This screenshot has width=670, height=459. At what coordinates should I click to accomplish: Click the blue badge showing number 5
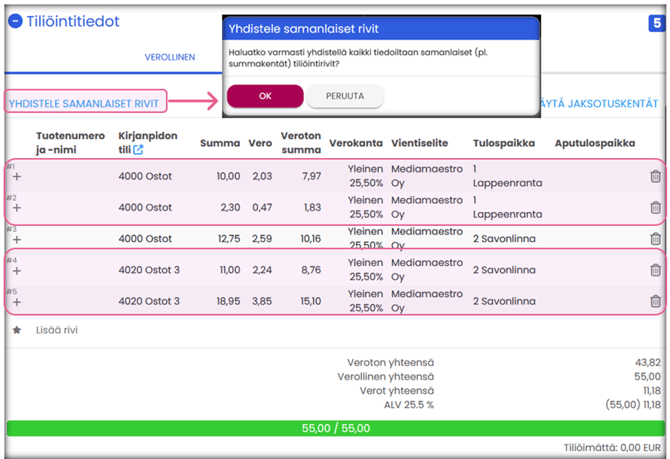click(656, 22)
